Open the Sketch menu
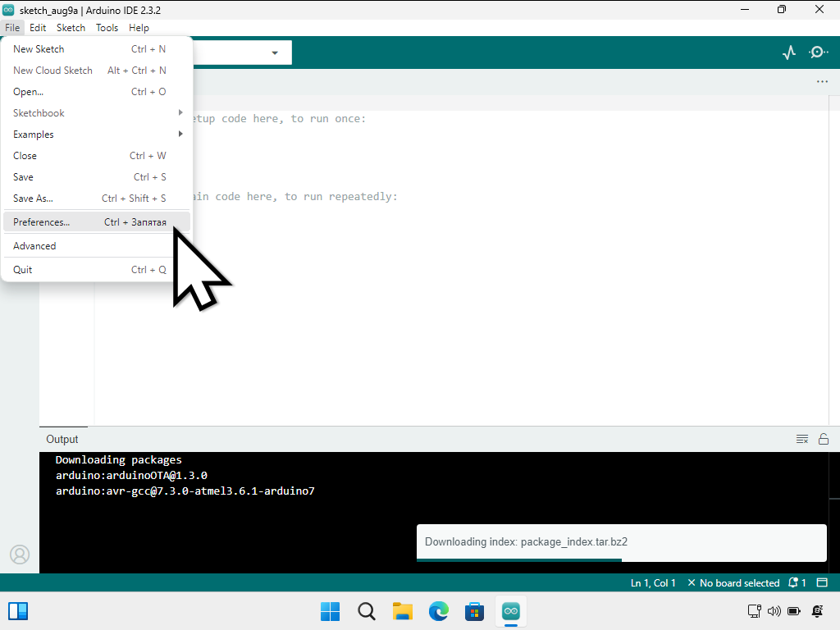The width and height of the screenshot is (840, 630). point(71,28)
